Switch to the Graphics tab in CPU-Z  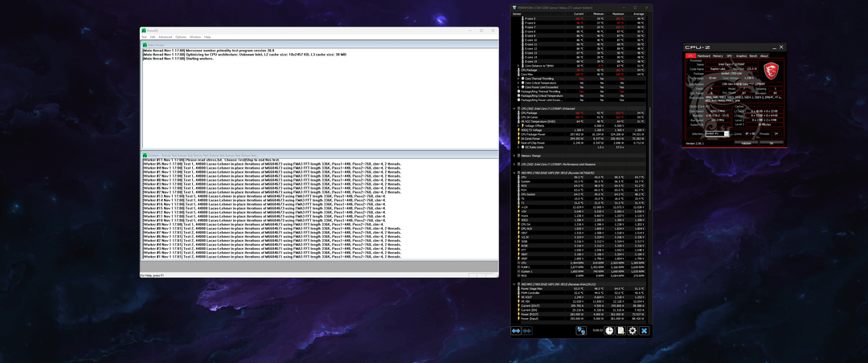[x=741, y=56]
